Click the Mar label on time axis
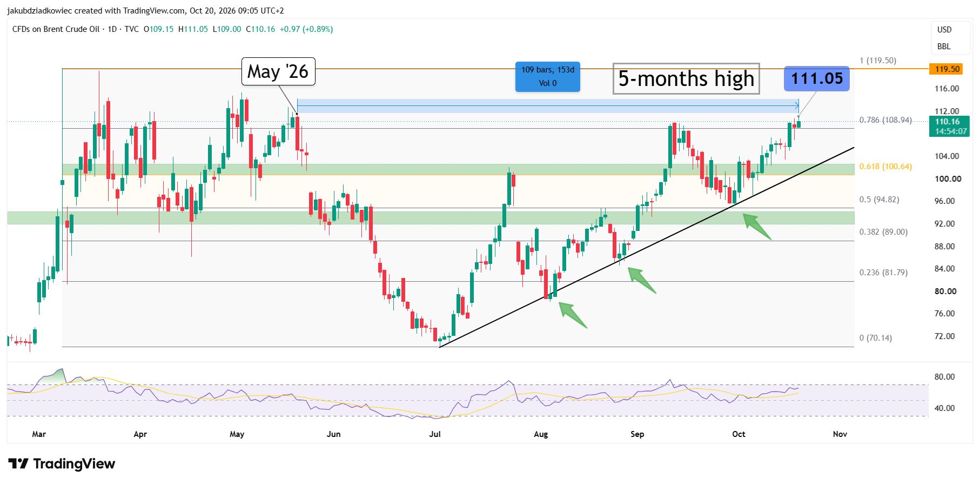 (39, 434)
